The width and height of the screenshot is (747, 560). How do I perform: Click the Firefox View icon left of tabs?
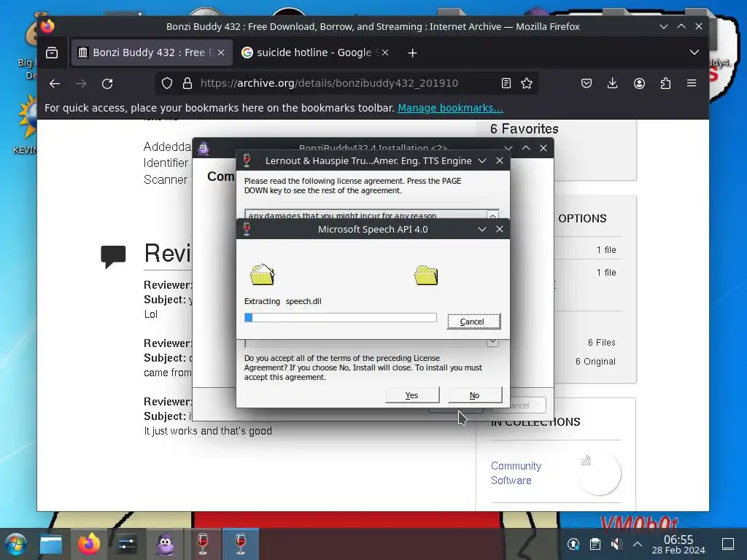52,52
